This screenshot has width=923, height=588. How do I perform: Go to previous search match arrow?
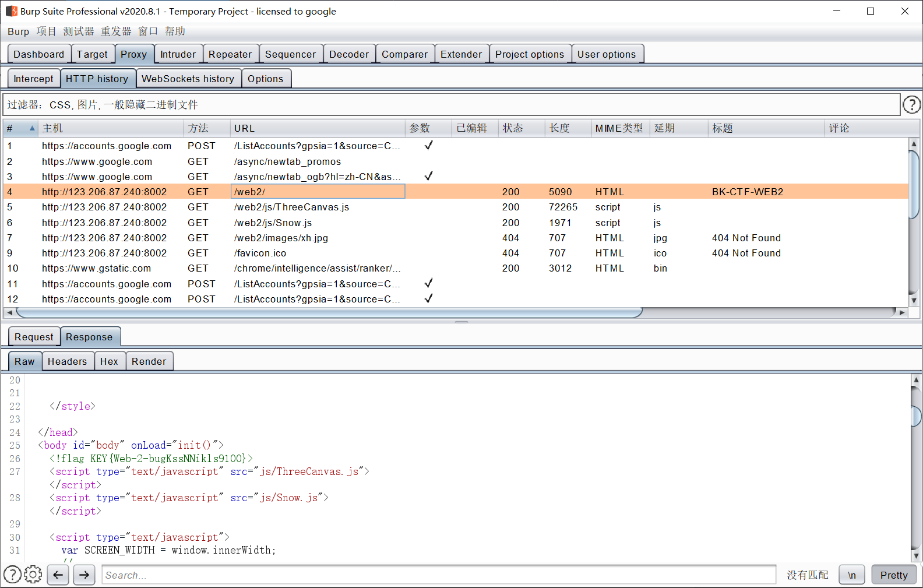point(58,575)
